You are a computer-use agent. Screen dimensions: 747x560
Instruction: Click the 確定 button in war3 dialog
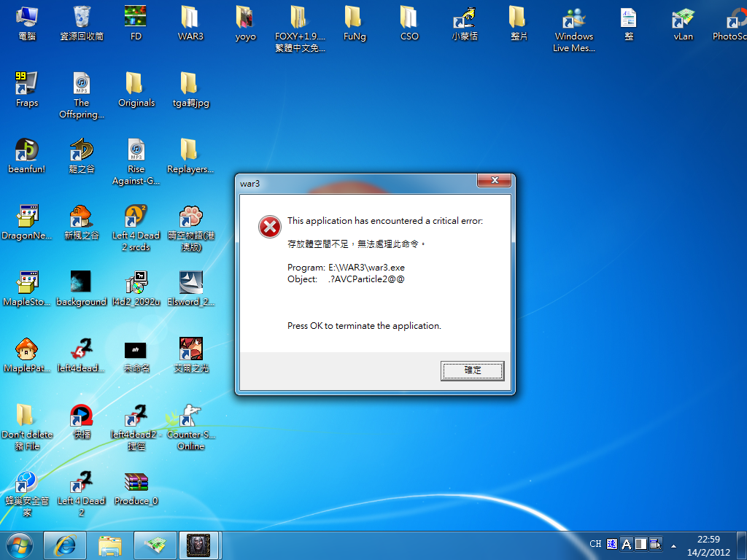pyautogui.click(x=472, y=370)
